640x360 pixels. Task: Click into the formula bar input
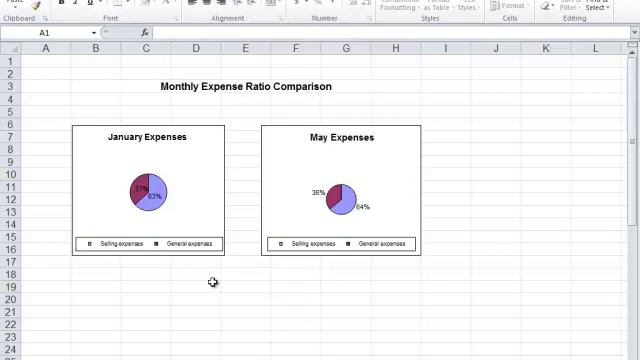(391, 33)
